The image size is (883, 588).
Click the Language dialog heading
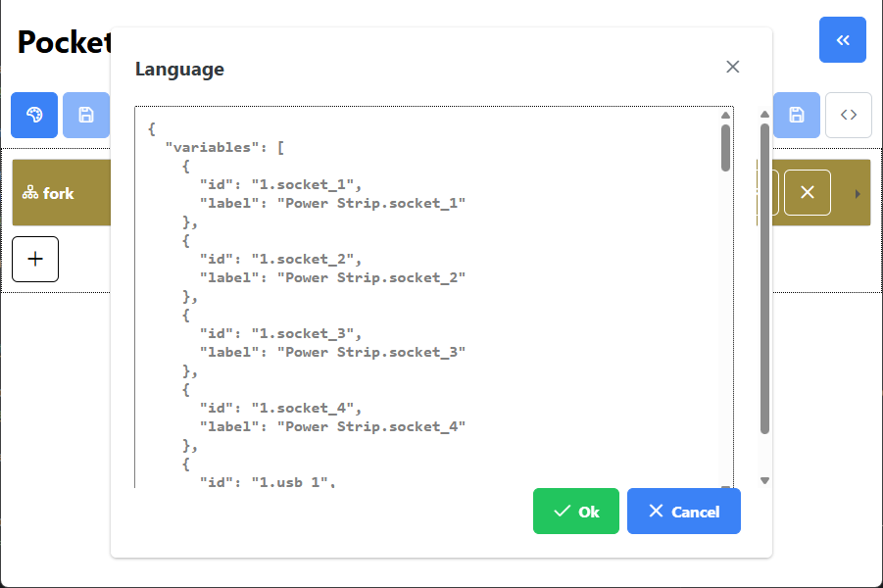tap(177, 69)
